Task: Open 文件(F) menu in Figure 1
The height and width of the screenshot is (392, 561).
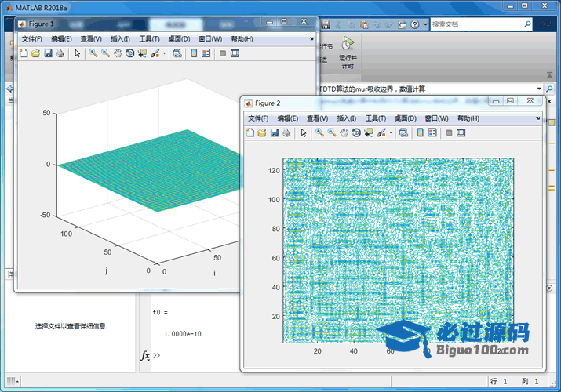Action: (x=32, y=39)
